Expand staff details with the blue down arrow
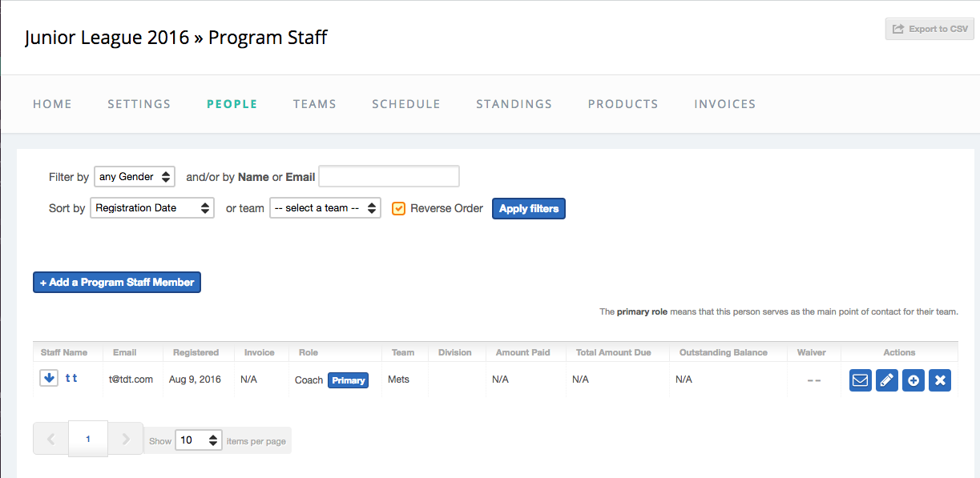The width and height of the screenshot is (980, 478). (x=48, y=377)
